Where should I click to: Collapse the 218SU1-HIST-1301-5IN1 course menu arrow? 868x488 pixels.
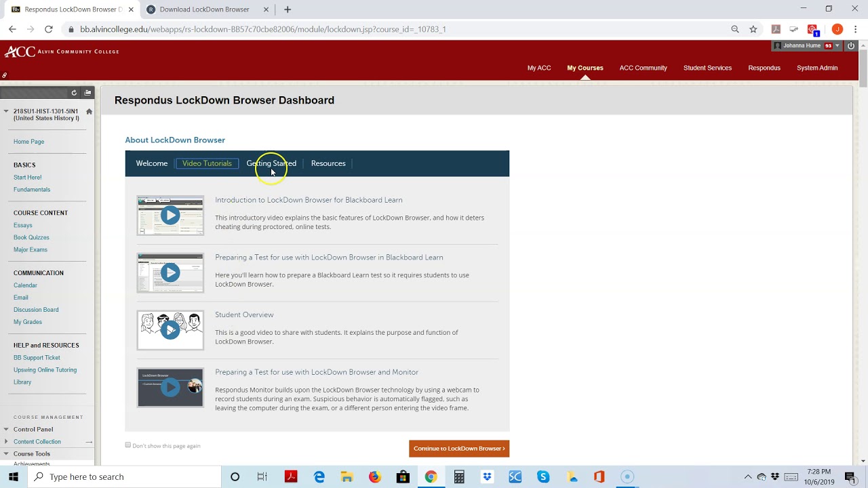coord(6,111)
